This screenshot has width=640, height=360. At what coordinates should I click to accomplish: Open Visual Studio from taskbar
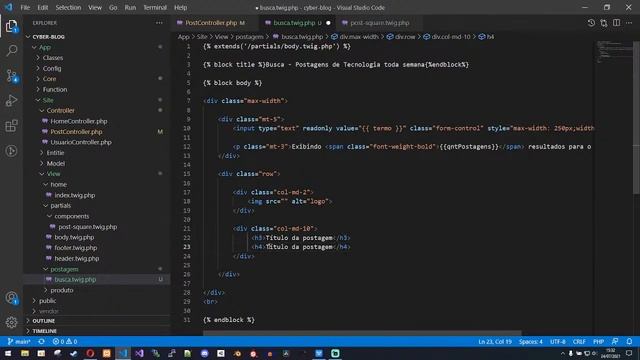point(139,353)
